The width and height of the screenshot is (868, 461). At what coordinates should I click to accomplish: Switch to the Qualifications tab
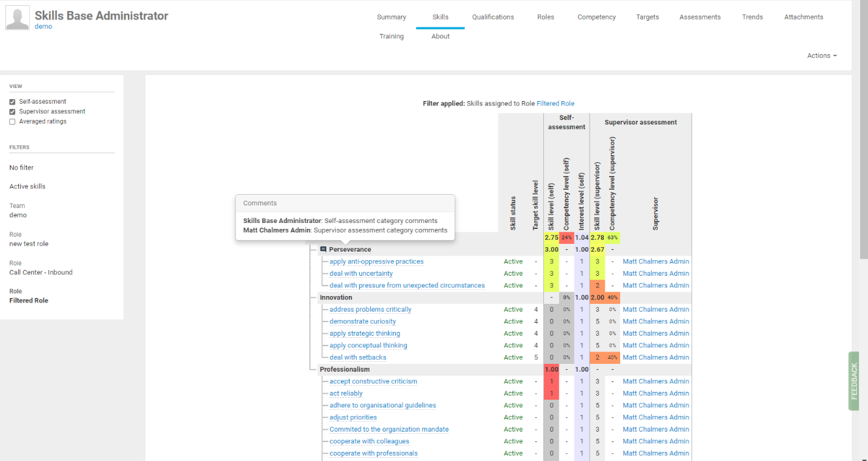coord(492,17)
